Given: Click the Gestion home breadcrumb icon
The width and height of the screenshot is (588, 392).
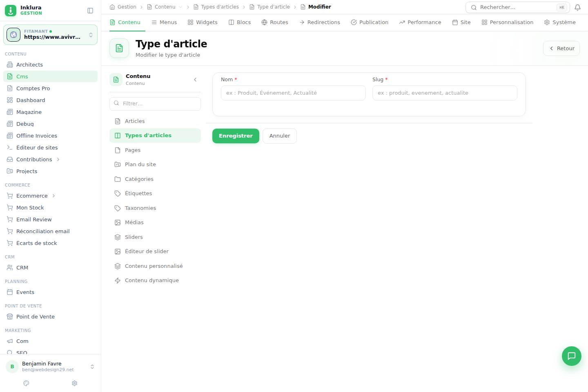Looking at the screenshot, I should 112,7.
